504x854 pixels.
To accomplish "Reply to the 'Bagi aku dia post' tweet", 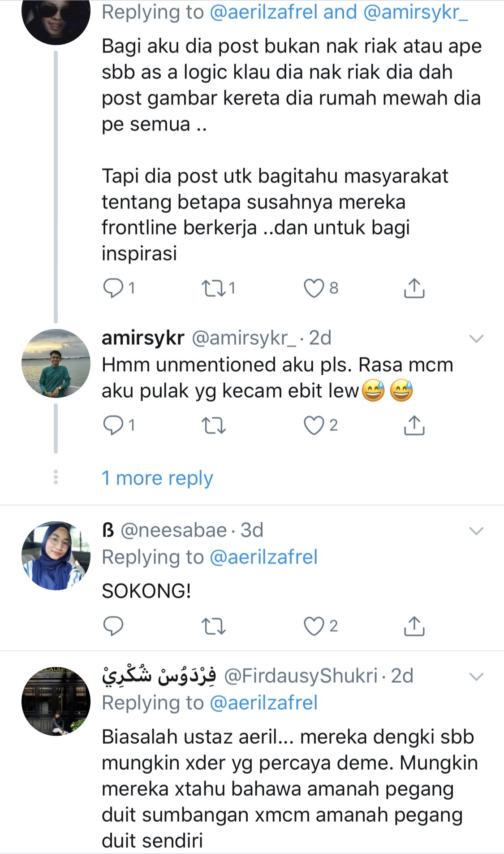I will [113, 288].
